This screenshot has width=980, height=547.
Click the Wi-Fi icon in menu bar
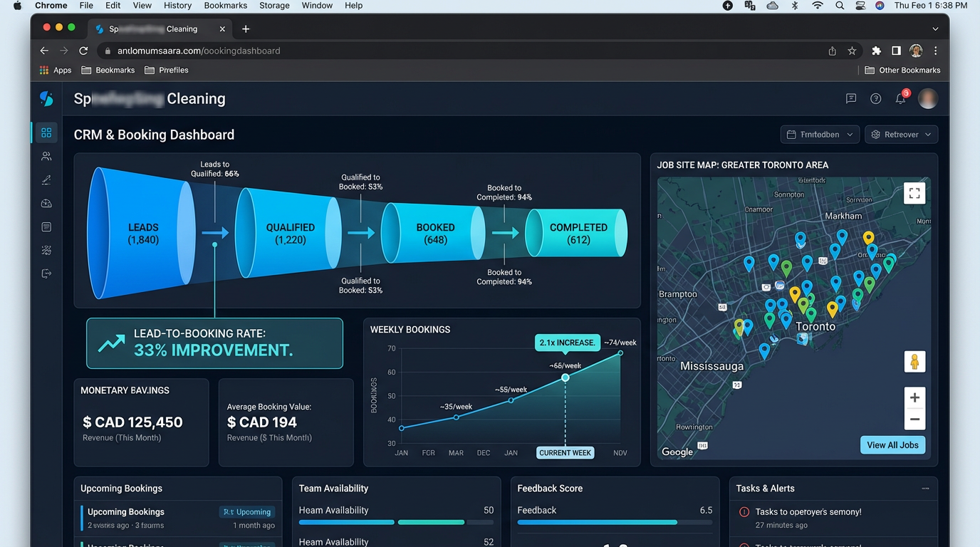pyautogui.click(x=818, y=5)
